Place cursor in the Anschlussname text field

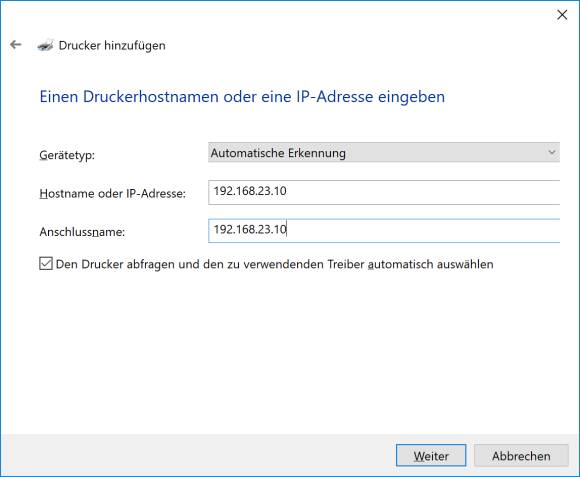(384, 231)
